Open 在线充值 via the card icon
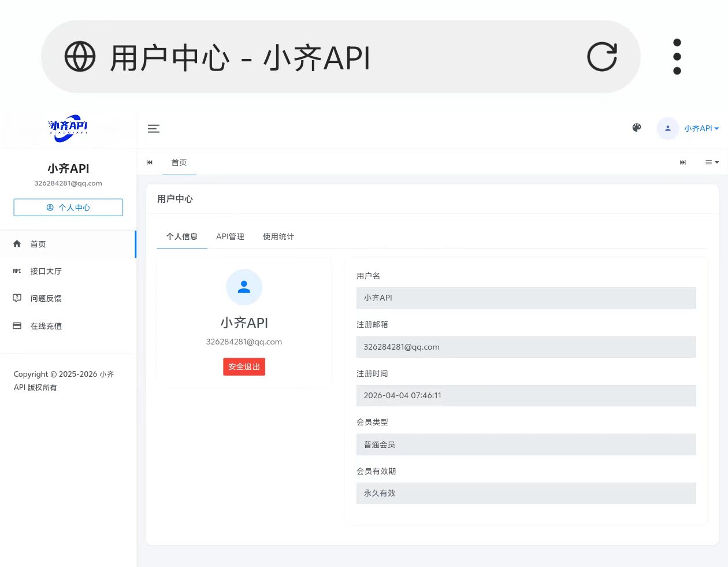 [x=16, y=325]
